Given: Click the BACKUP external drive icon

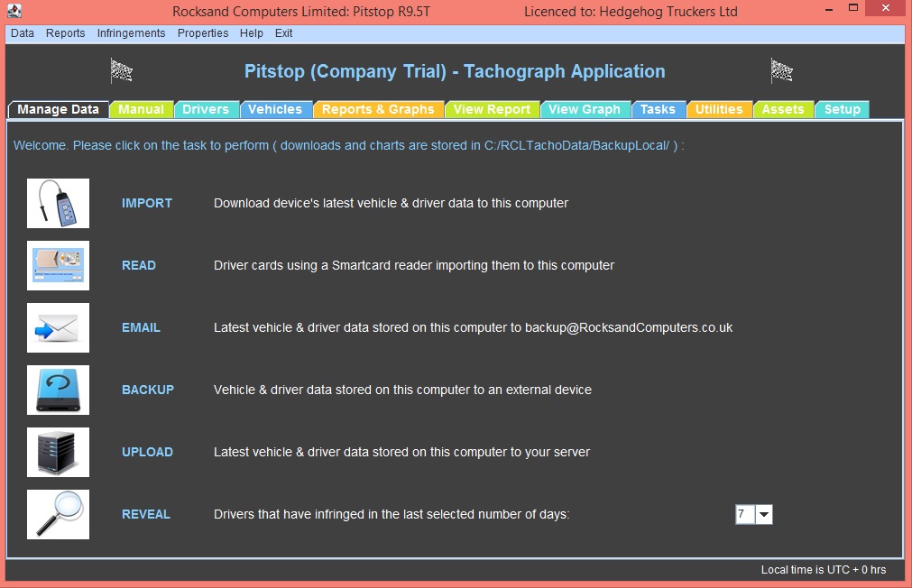Looking at the screenshot, I should click(58, 390).
